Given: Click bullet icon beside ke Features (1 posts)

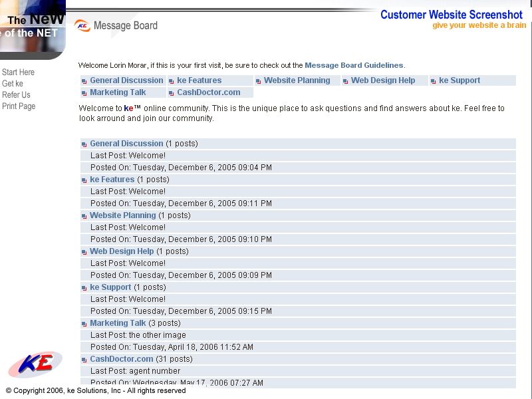Looking at the screenshot, I should [84, 180].
